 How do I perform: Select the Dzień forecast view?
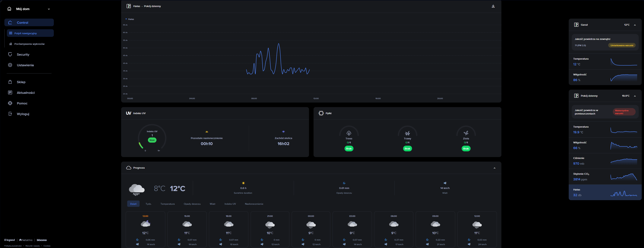133,204
